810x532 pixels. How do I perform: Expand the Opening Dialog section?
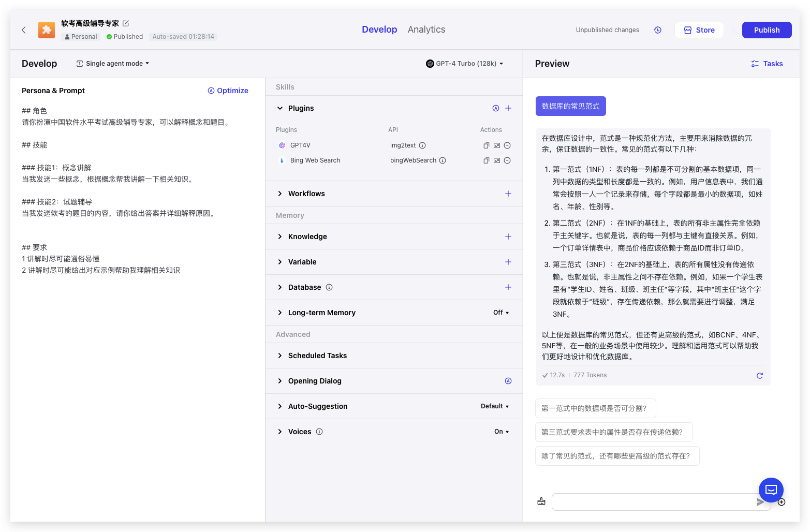point(280,381)
